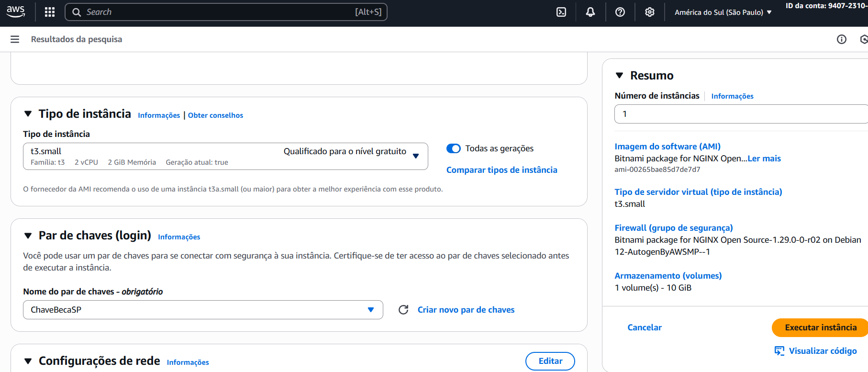868x372 pixels.
Task: Click the Cancelar button
Action: click(645, 327)
